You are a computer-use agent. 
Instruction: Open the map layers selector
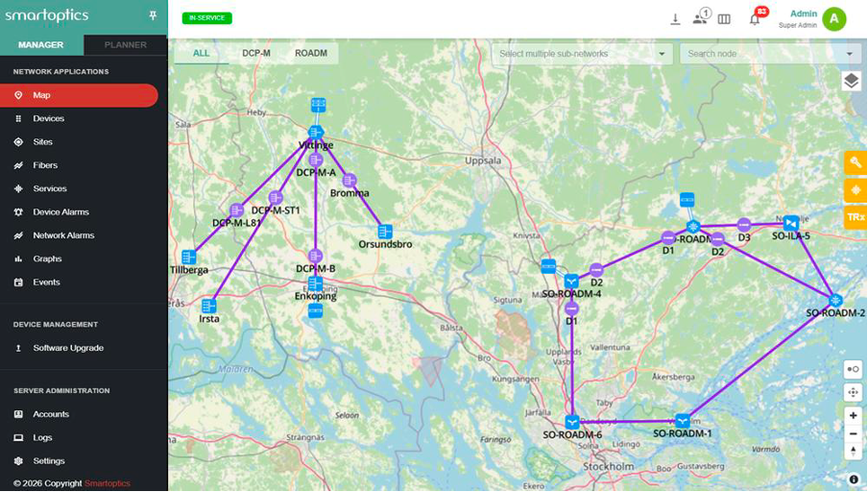(851, 81)
